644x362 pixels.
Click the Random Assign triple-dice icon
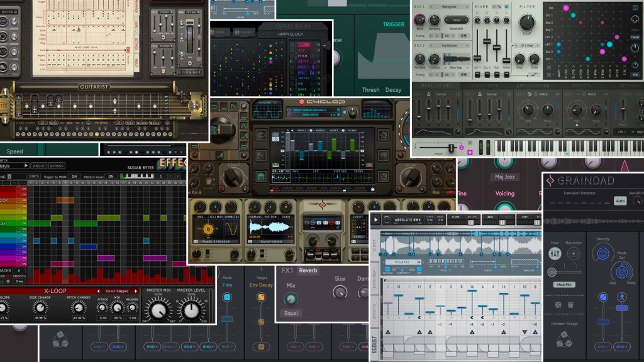pos(564,340)
